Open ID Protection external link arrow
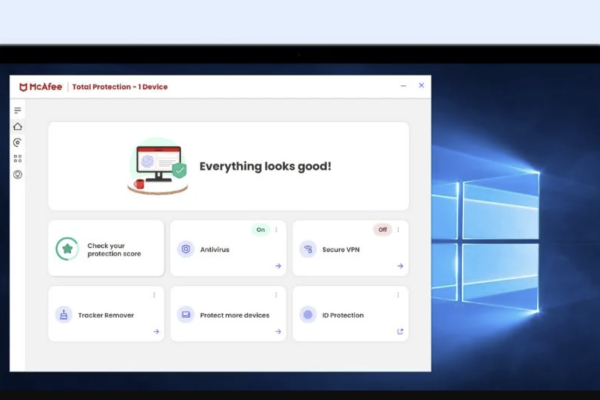 tap(400, 331)
